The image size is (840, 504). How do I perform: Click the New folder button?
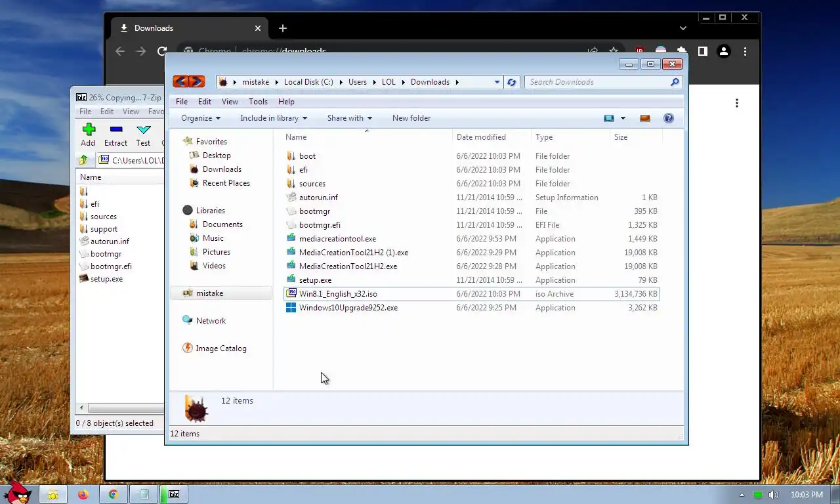(x=411, y=118)
